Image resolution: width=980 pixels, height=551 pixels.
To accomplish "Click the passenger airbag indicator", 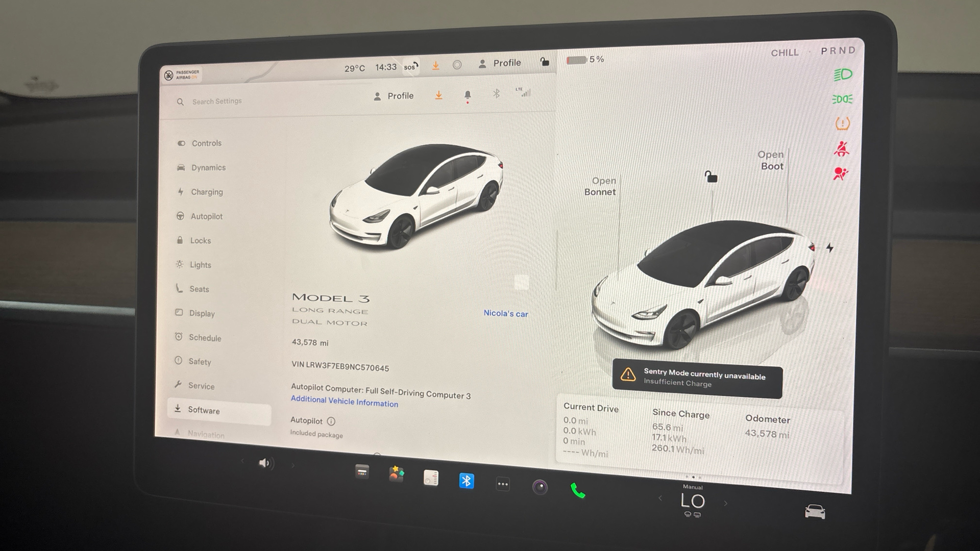I will pos(183,75).
